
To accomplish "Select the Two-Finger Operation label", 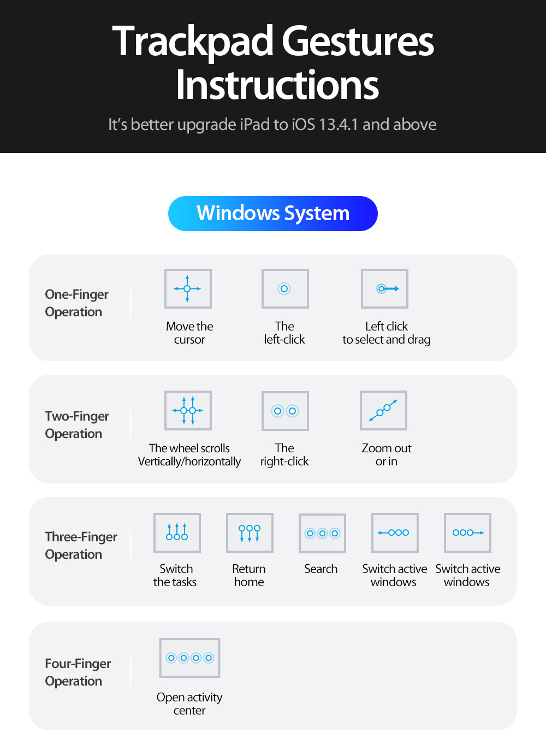I will [x=76, y=425].
